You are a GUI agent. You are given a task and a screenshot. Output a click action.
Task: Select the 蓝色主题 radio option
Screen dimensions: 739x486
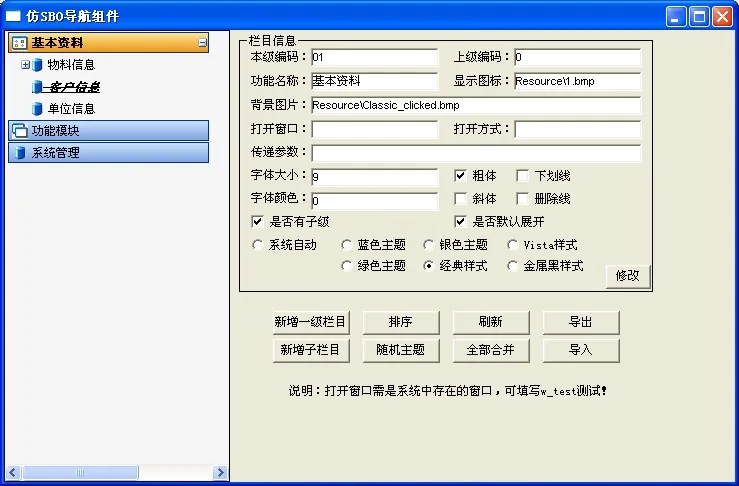(x=346, y=245)
